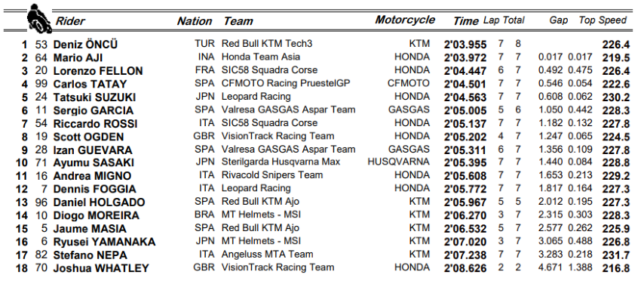Viewport: 644px width, 281px height.
Task: Click the Top Speed column header
Action: click(603, 20)
